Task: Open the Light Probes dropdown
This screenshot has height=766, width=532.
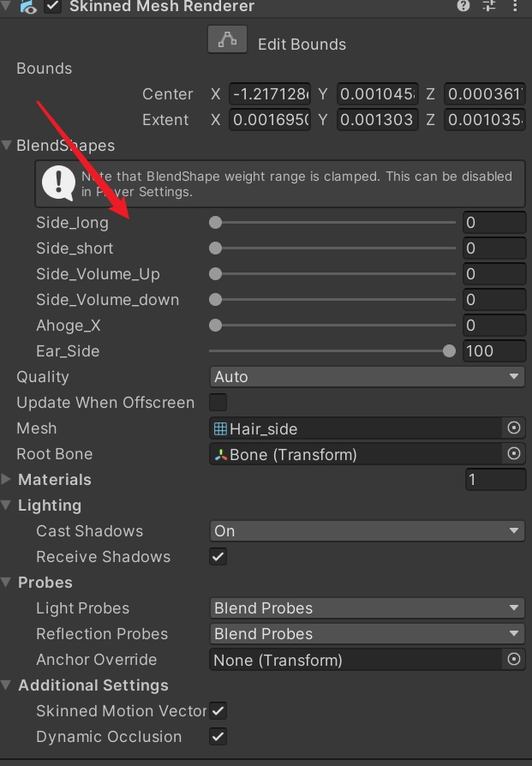Action: point(367,608)
